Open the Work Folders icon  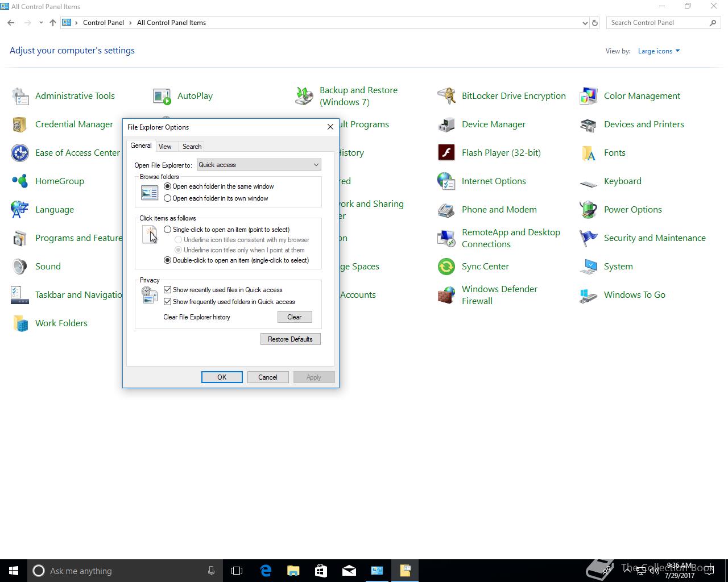click(20, 323)
